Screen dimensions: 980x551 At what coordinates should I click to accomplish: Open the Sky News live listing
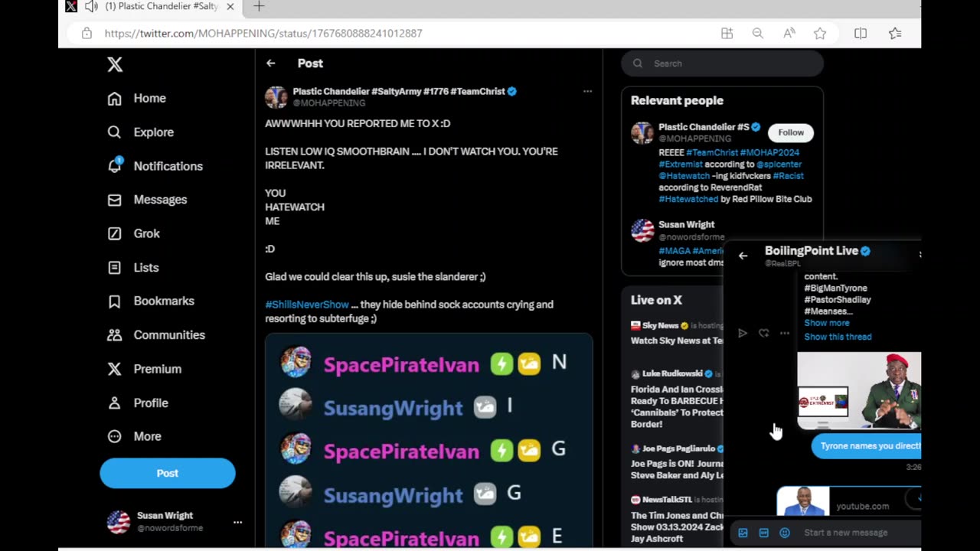tap(677, 333)
